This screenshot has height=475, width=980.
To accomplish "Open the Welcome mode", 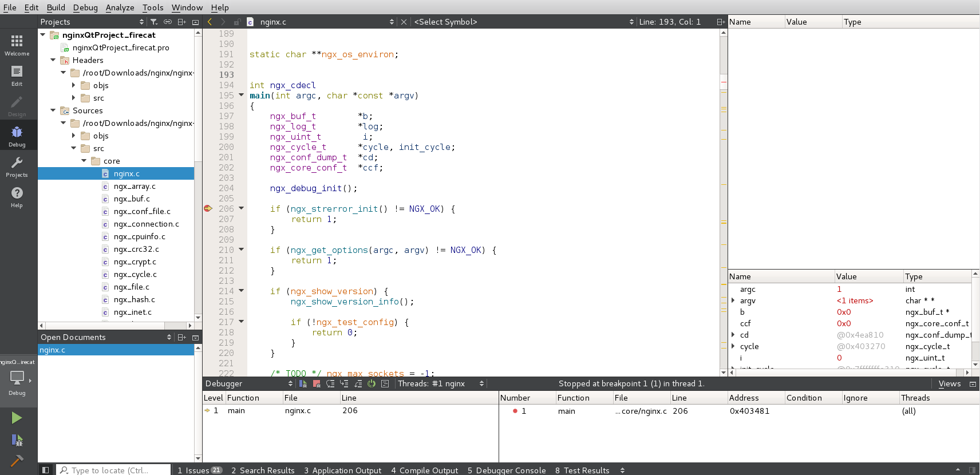I will coord(17,45).
